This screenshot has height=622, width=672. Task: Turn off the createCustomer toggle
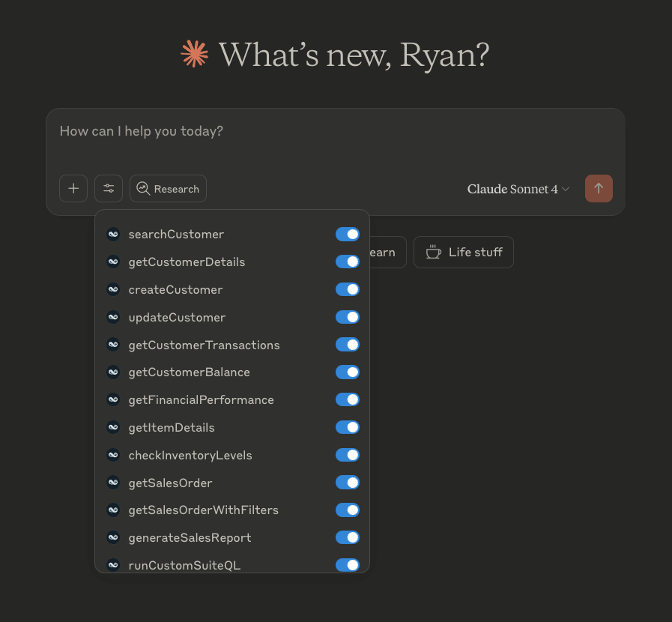coord(348,290)
